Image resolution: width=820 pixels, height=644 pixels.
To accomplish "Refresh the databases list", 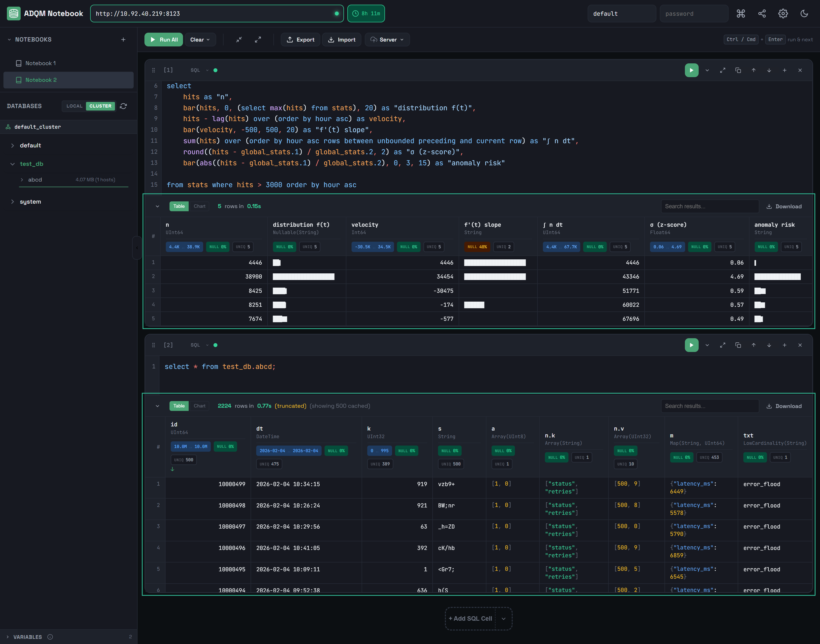I will [x=124, y=106].
